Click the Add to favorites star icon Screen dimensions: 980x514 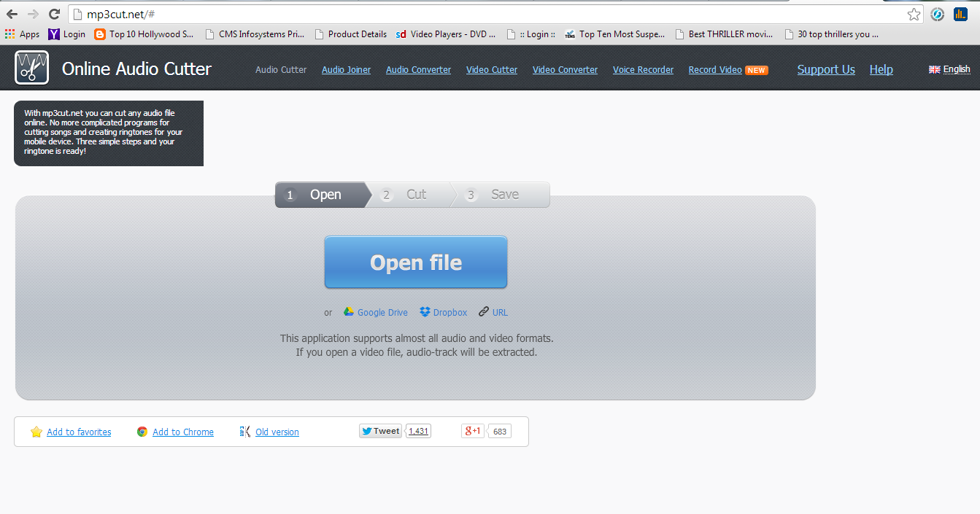(x=36, y=432)
